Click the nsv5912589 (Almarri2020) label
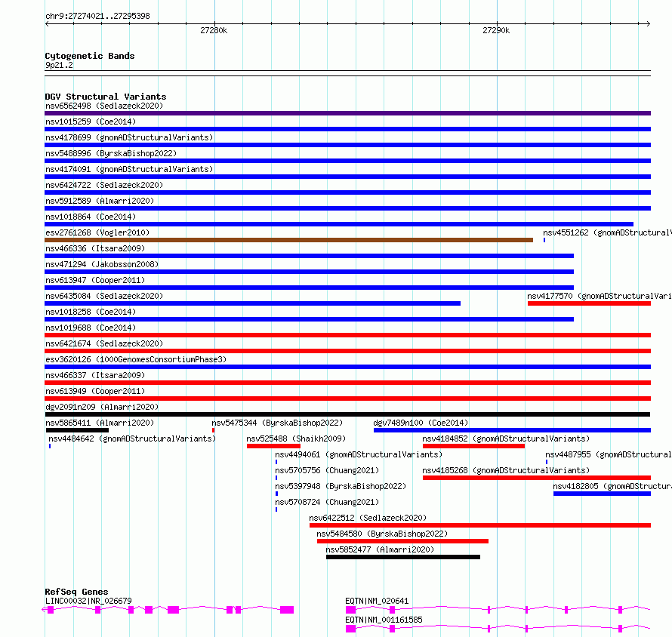Image resolution: width=672 pixels, height=637 pixels. point(100,201)
